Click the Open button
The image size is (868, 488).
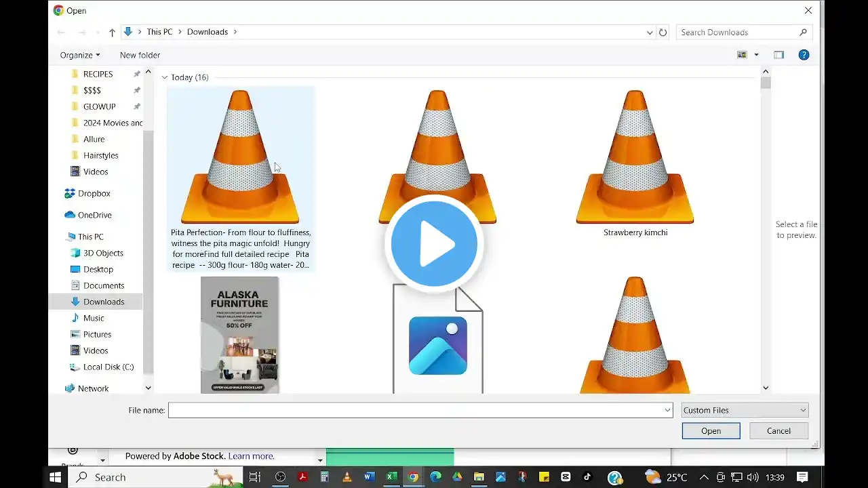click(x=711, y=431)
